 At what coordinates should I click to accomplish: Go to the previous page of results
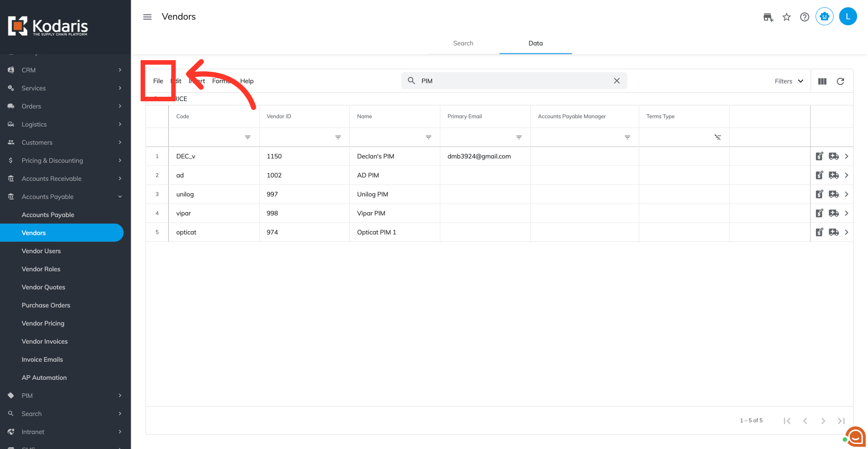(805, 421)
